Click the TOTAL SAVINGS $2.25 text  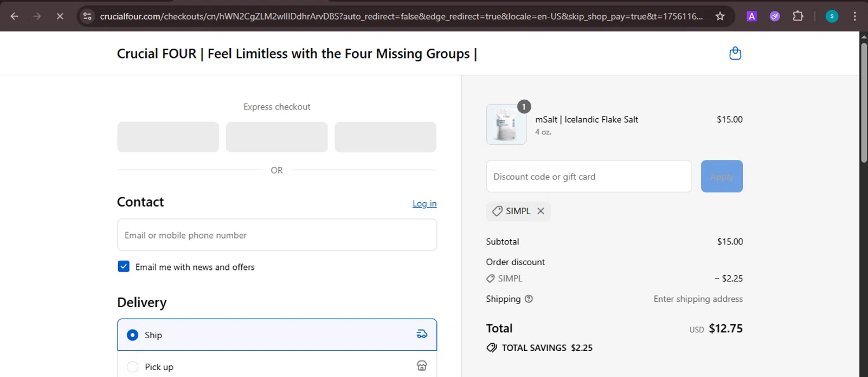tap(547, 348)
